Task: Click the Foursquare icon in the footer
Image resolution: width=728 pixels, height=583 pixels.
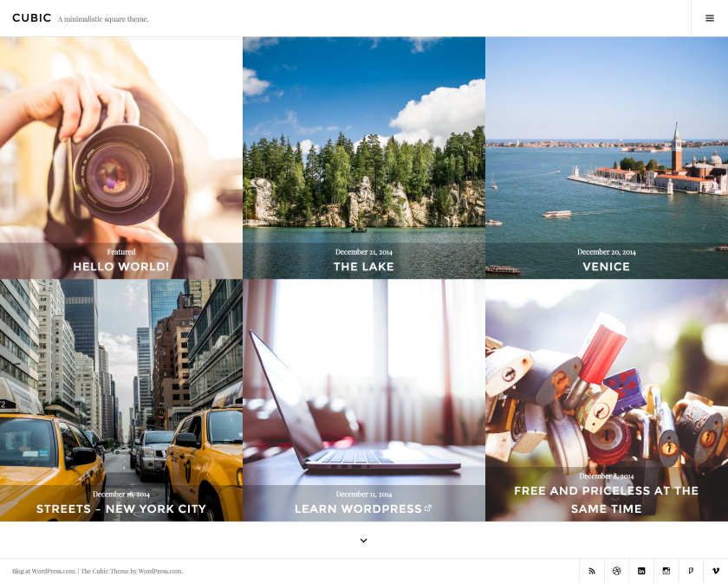Action: [691, 571]
